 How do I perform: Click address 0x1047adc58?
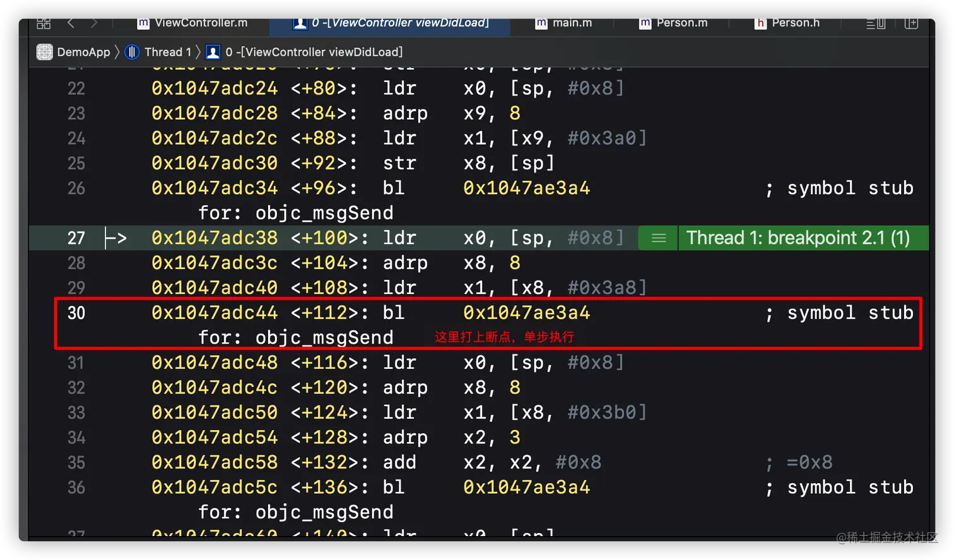(215, 462)
